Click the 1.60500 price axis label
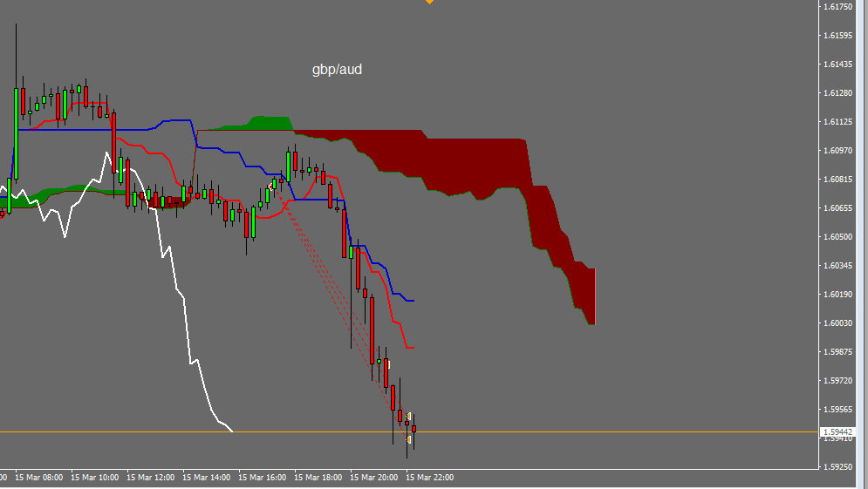Image resolution: width=868 pixels, height=489 pixels. point(837,237)
